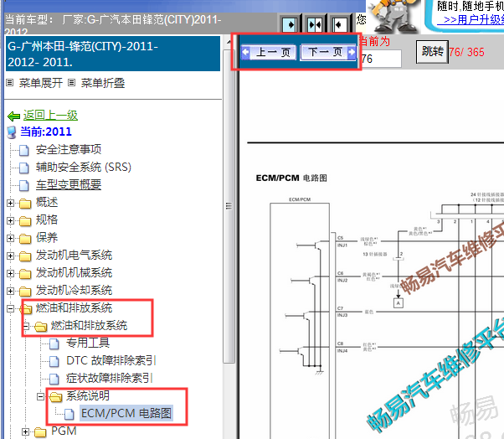504x439 pixels.
Task: Click the mechanic mascot image
Action: pyautogui.click(x=394, y=16)
